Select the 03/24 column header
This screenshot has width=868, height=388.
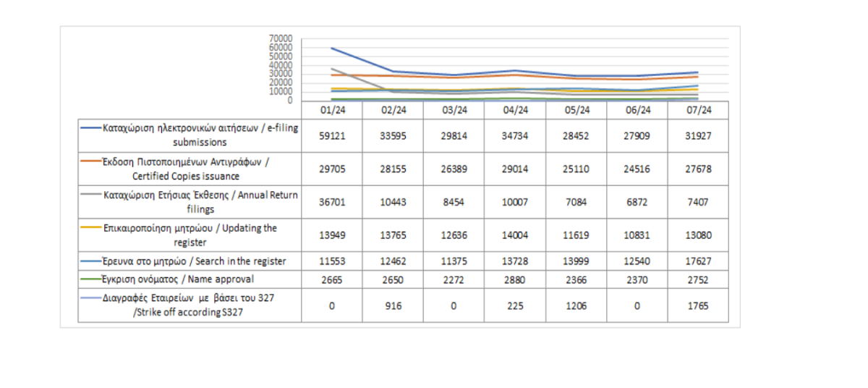click(x=454, y=111)
